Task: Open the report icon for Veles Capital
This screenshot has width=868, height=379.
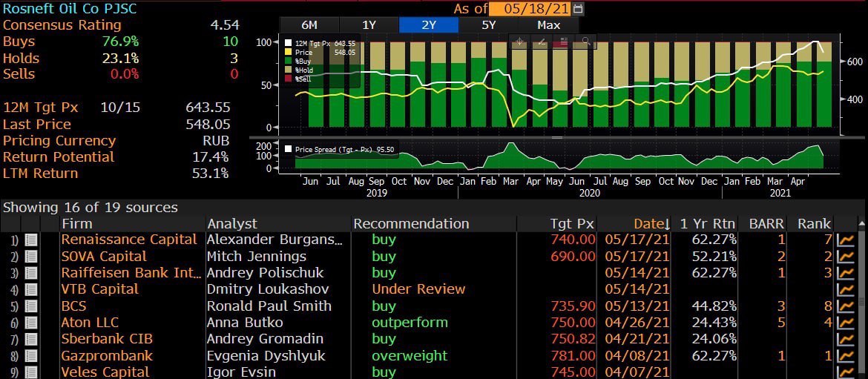Action: tap(31, 372)
